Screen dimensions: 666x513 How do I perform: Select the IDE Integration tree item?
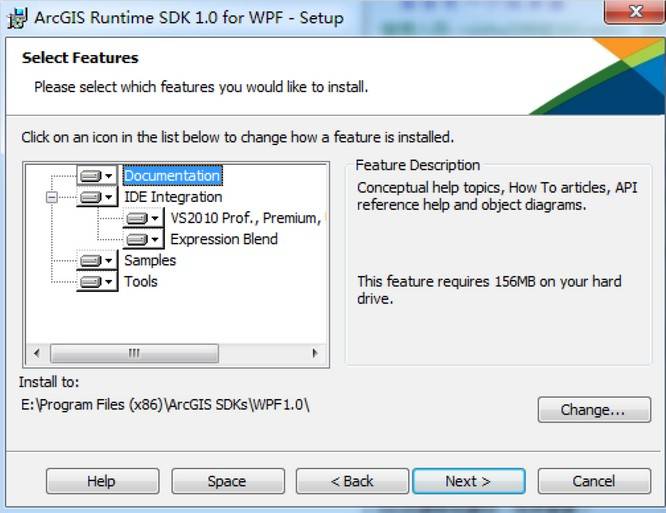pyautogui.click(x=173, y=197)
